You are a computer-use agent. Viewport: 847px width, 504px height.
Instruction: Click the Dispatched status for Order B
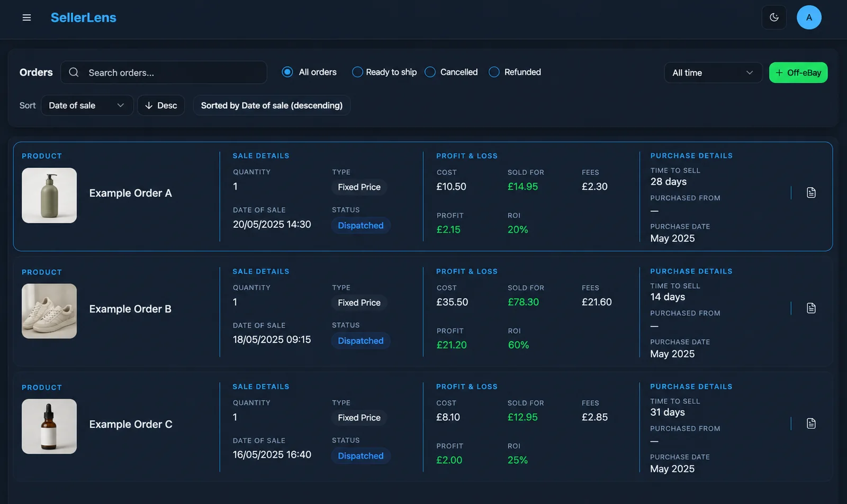pyautogui.click(x=361, y=341)
